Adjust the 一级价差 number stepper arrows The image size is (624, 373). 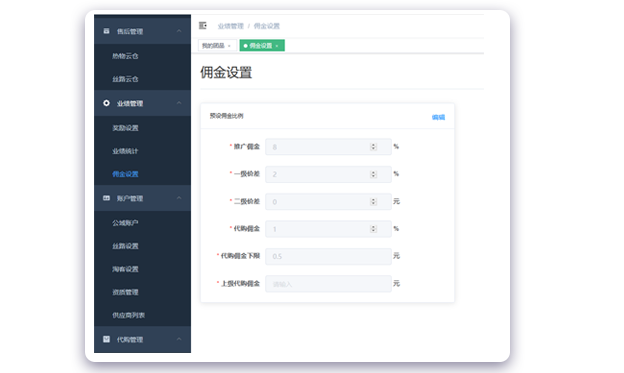[373, 174]
